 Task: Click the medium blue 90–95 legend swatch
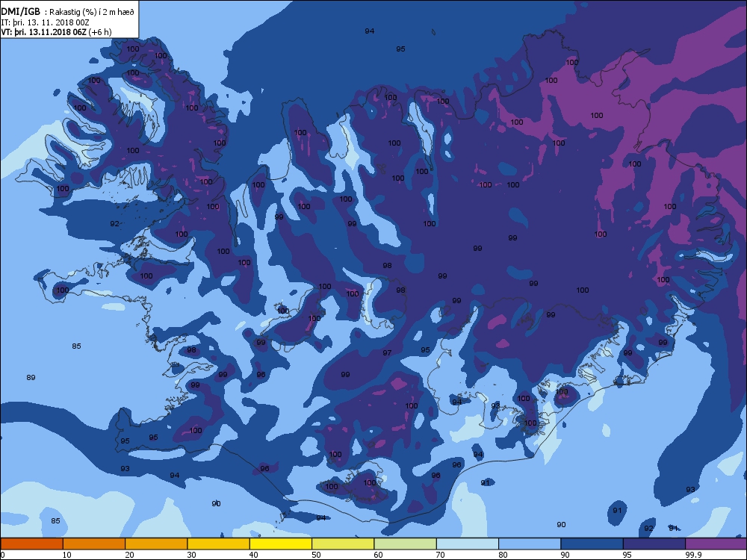pos(592,544)
